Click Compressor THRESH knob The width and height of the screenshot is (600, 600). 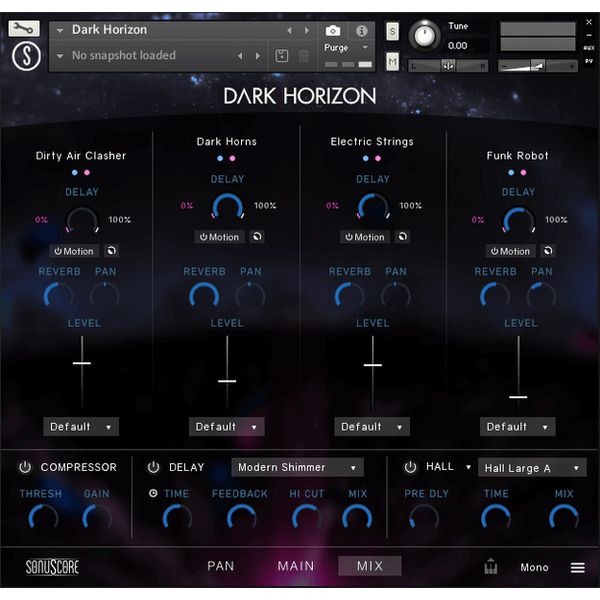[43, 518]
